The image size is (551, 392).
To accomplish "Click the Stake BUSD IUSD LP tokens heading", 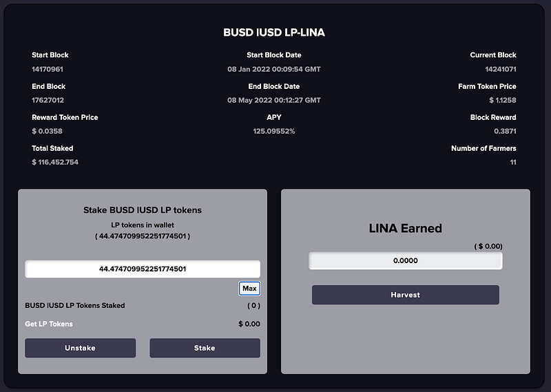I will tap(143, 210).
